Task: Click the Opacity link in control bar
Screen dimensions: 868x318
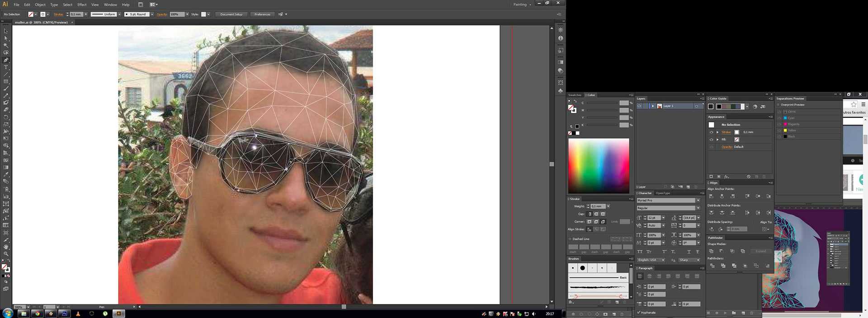Action: tap(162, 14)
